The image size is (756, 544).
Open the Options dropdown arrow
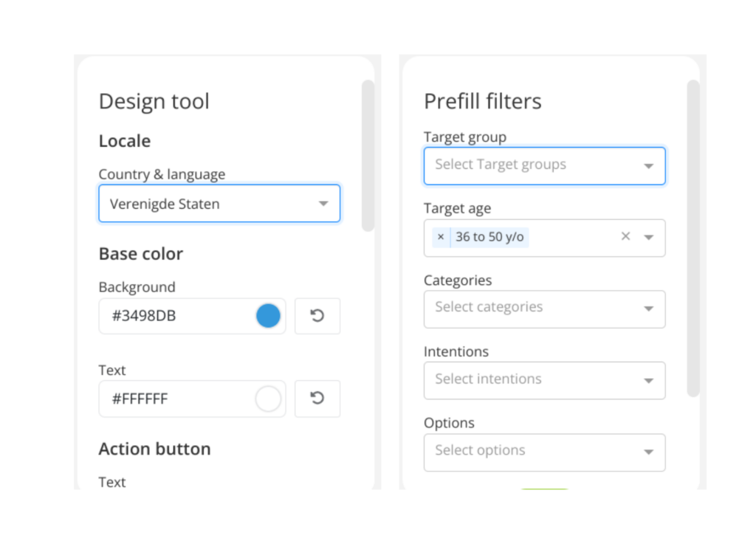pyautogui.click(x=648, y=452)
